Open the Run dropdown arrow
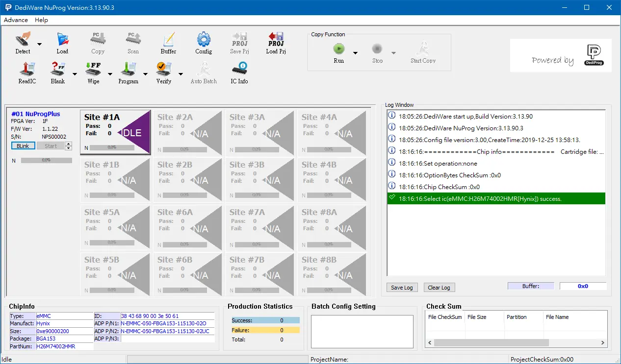Viewport: 621px width, 364px height. pos(356,53)
